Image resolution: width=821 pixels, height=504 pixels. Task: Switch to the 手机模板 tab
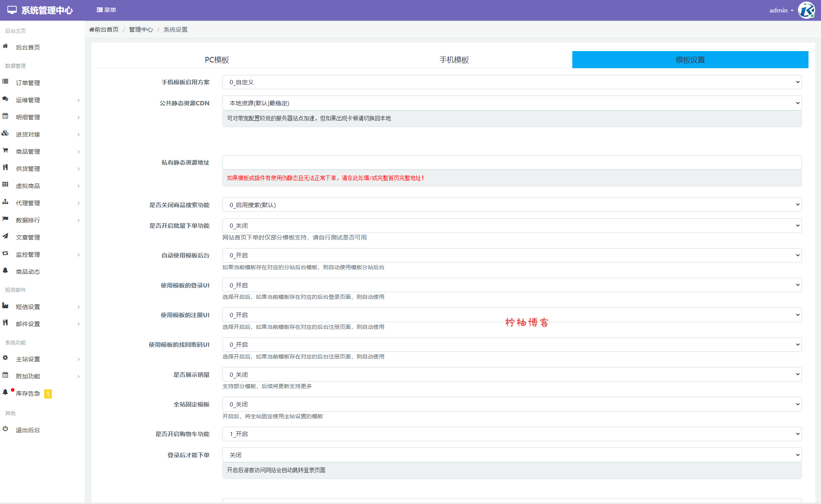[x=454, y=60]
